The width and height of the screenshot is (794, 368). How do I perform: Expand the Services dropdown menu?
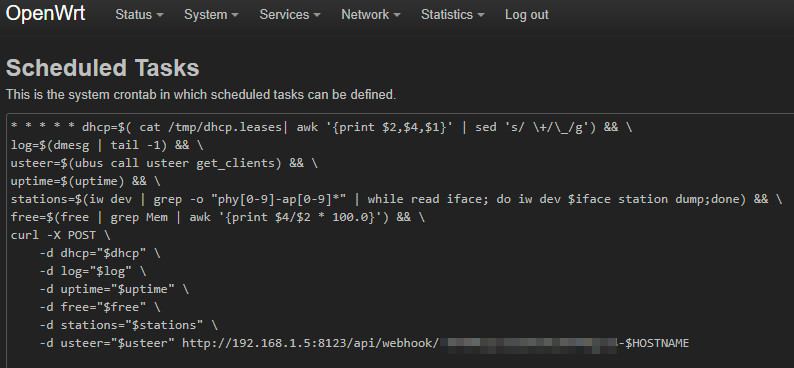pyautogui.click(x=290, y=15)
